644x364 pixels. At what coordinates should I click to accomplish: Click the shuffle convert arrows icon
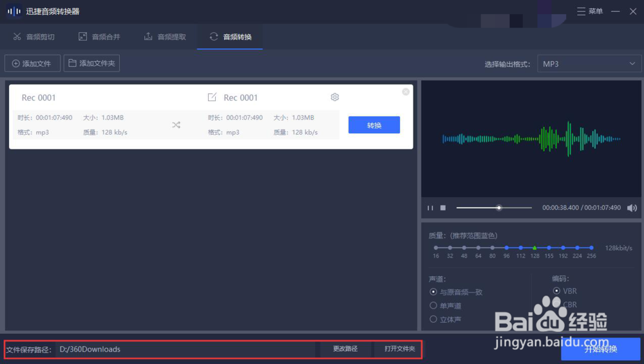coord(176,125)
